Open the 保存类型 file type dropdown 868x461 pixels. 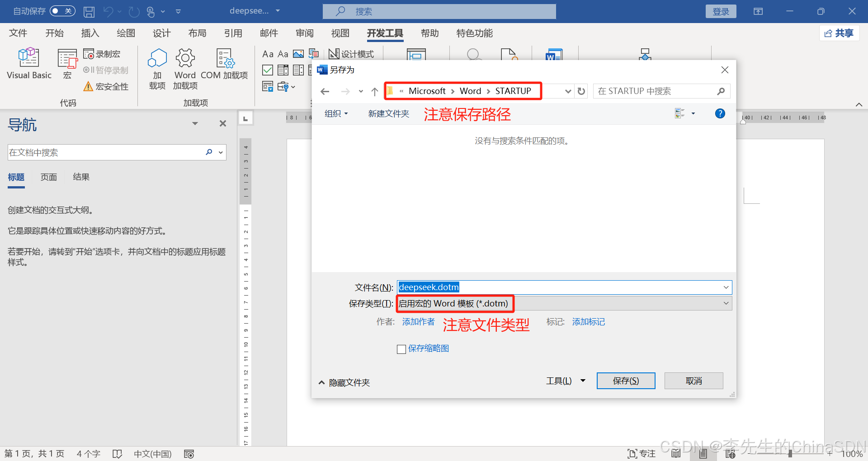click(x=564, y=303)
